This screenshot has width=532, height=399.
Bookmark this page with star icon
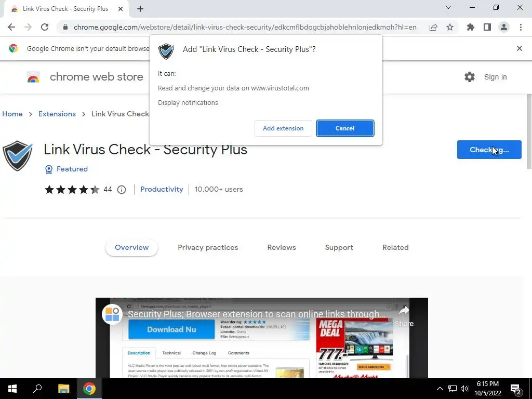[450, 27]
